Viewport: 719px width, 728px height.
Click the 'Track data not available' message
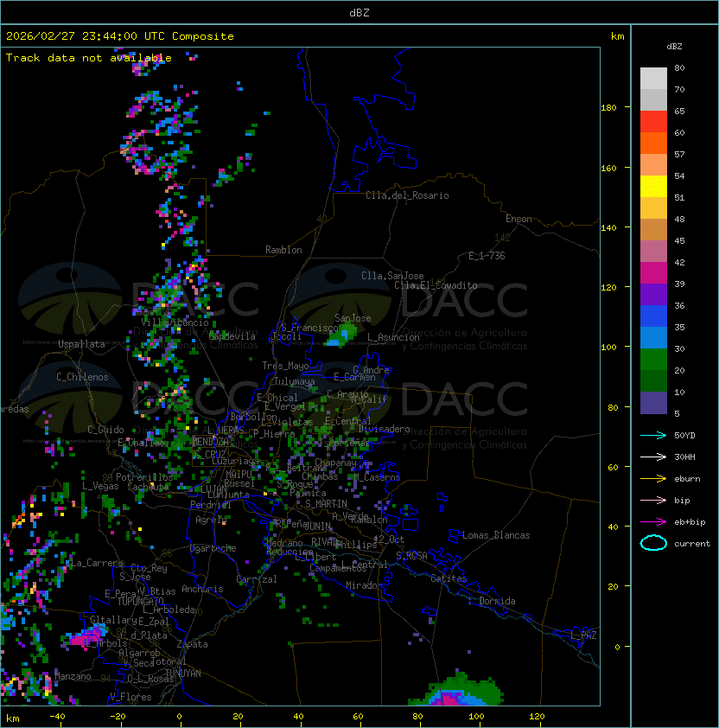tap(89, 58)
